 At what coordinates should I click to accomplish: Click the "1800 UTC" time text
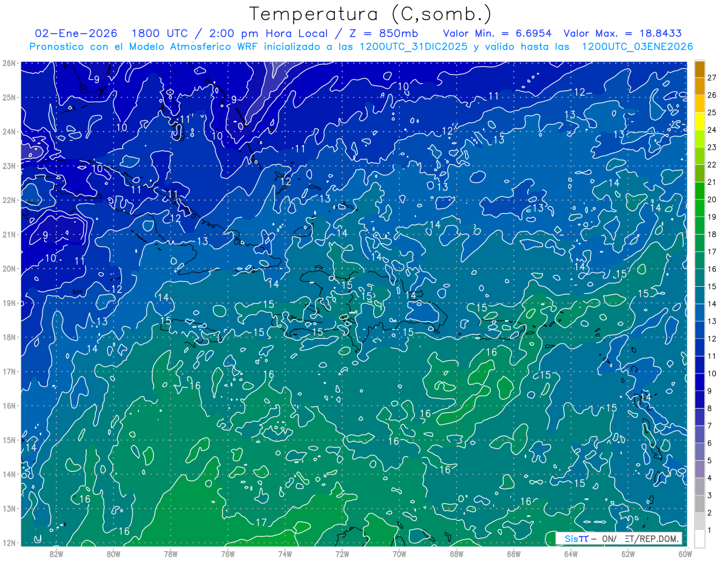coord(160,33)
